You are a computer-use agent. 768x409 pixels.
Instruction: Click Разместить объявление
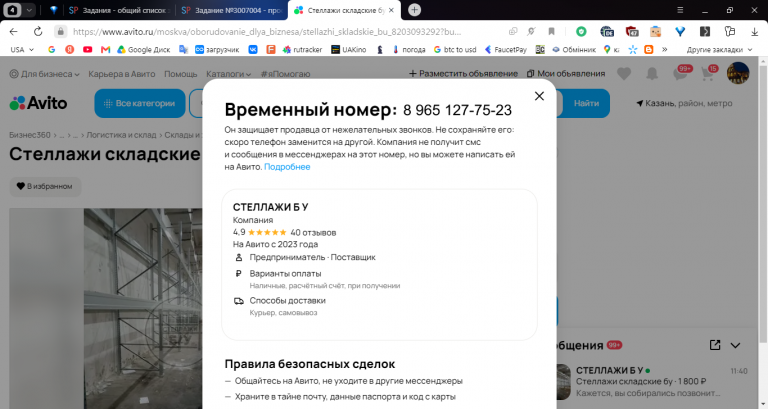pos(463,73)
